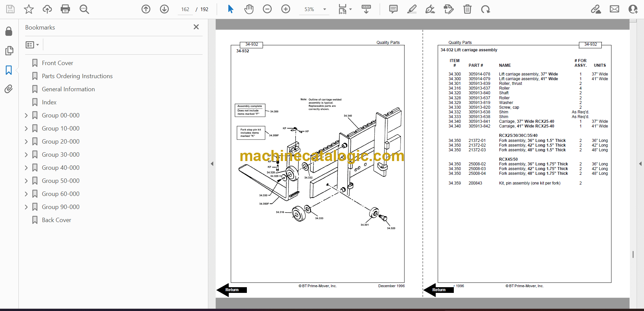Close the Bookmarks panel
Viewport: 644px width, 311px height.
196,27
